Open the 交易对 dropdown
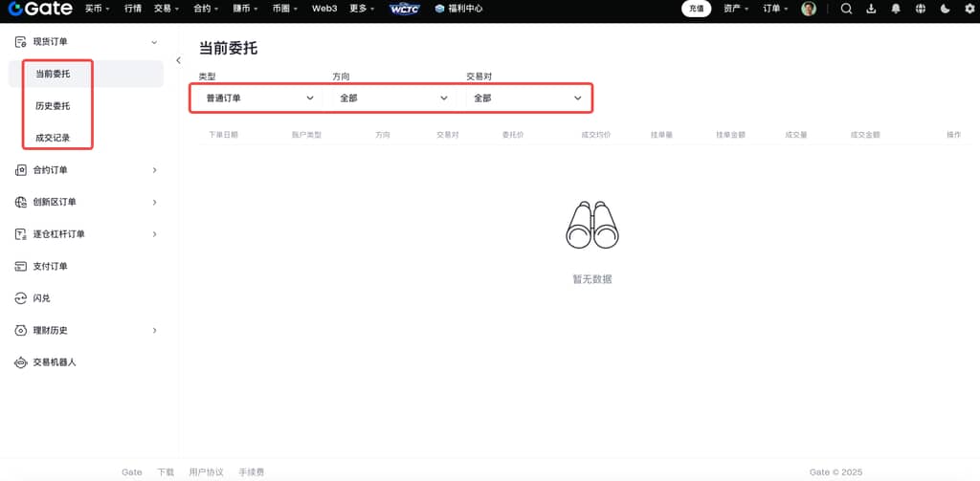Image resolution: width=980 pixels, height=481 pixels. pos(527,98)
